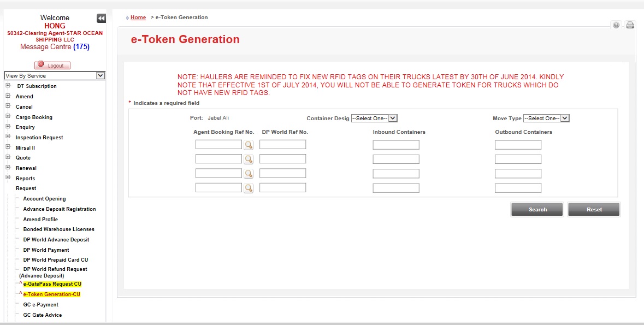Open GC Gate Advice menu item
Viewport: 644px width, 325px height.
point(42,315)
